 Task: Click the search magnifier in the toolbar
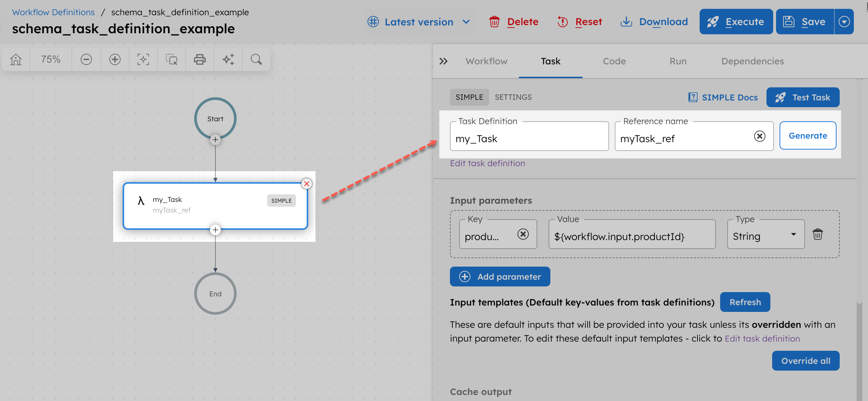256,59
